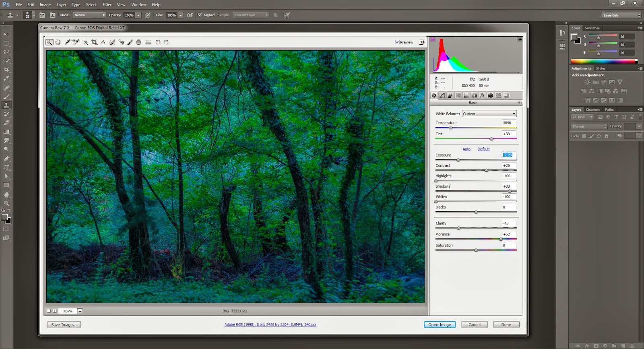Open the Sample dropdown showing Current Layer
The image size is (644, 349).
tap(251, 15)
